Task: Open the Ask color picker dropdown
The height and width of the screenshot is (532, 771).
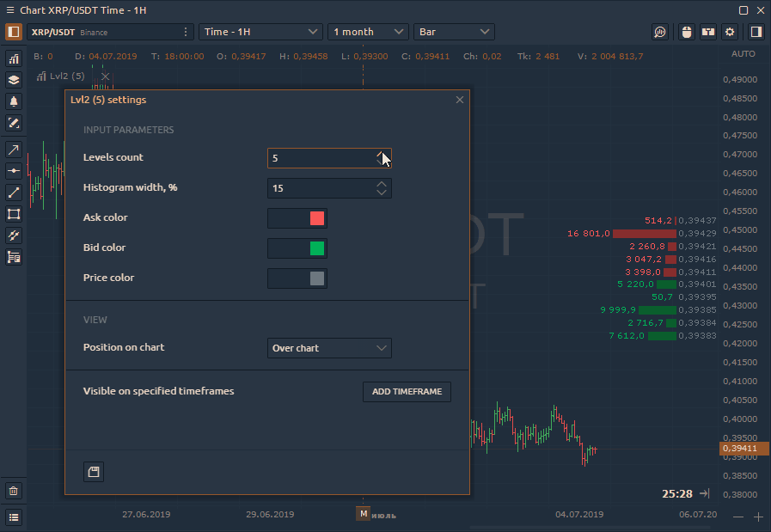Action: pyautogui.click(x=297, y=218)
